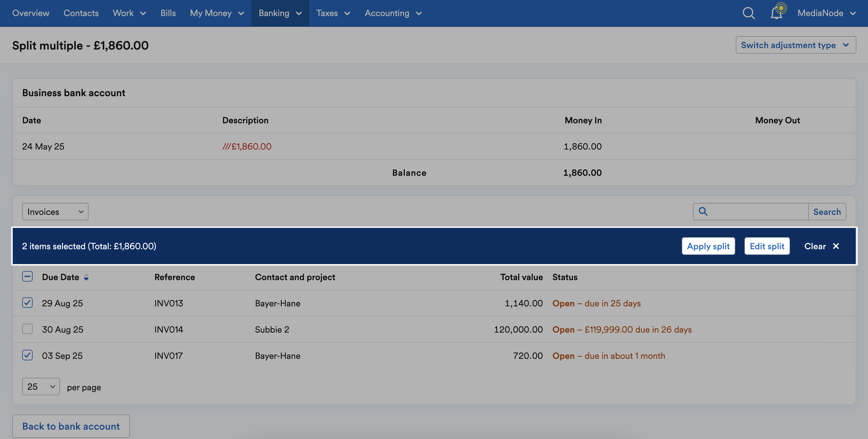Open the global search magnifier icon
The image size is (868, 439).
click(748, 13)
